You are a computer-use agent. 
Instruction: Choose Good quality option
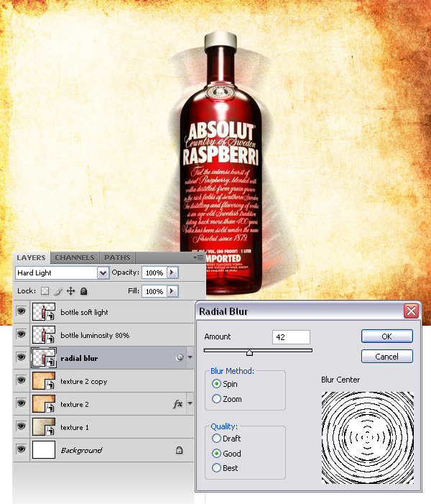(x=216, y=454)
